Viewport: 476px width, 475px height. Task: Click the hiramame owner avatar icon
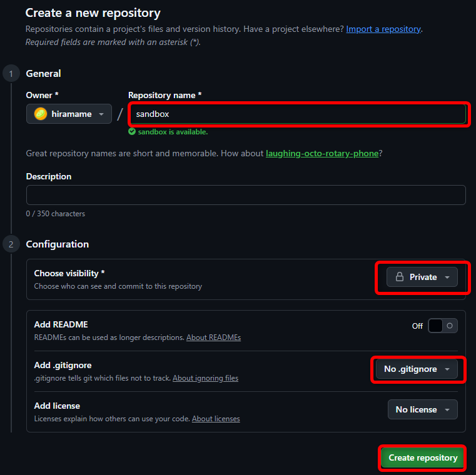click(41, 114)
